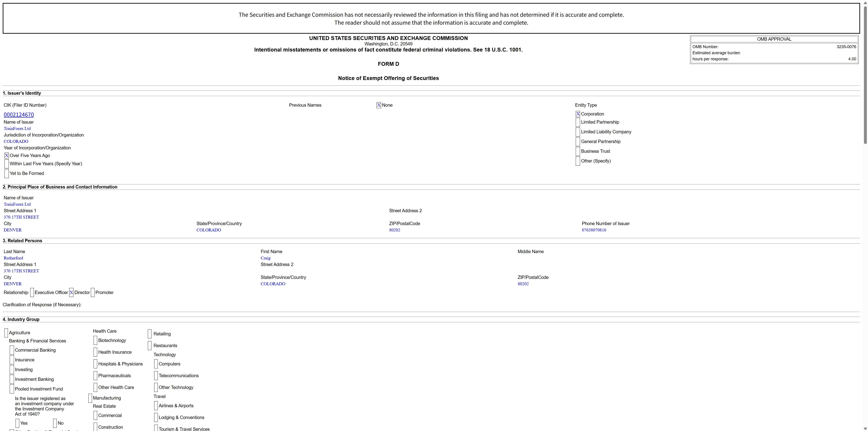Toggle the Director relationship checkbox
Image resolution: width=868 pixels, height=431 pixels.
click(71, 292)
